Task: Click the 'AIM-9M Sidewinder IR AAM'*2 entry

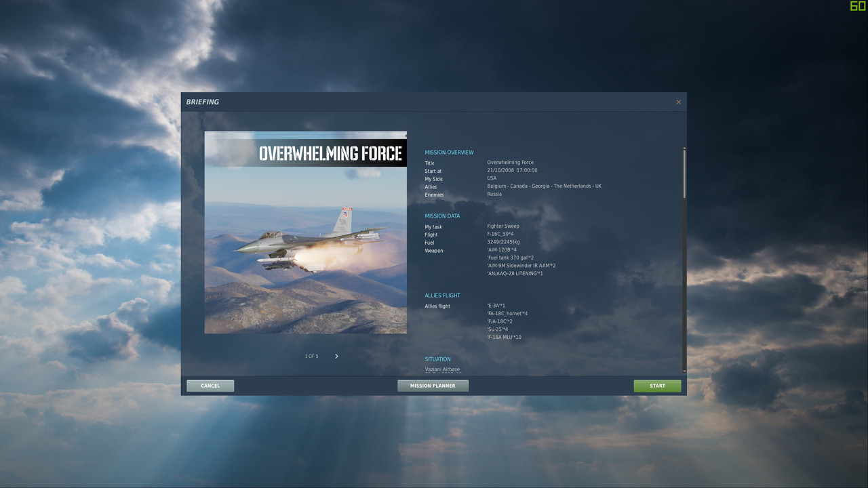Action: 521,266
